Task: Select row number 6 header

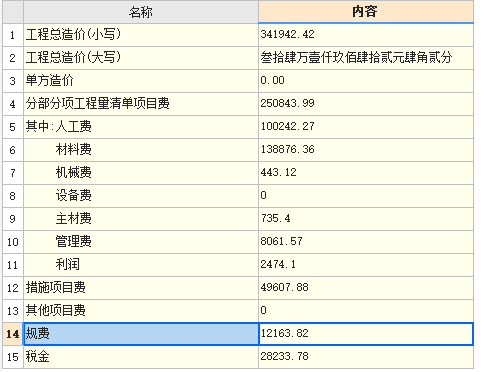Action: pyautogui.click(x=13, y=150)
